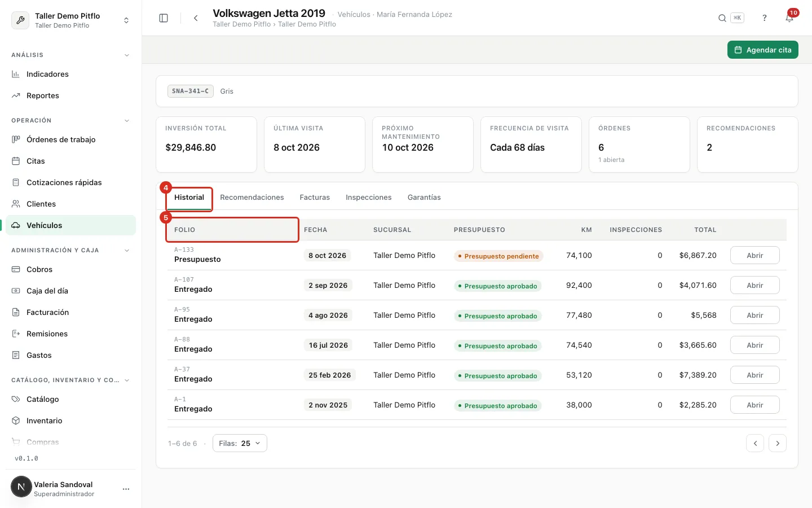Viewport: 812px width, 508px height.
Task: Open Indicadores in the sidebar
Action: point(70,74)
